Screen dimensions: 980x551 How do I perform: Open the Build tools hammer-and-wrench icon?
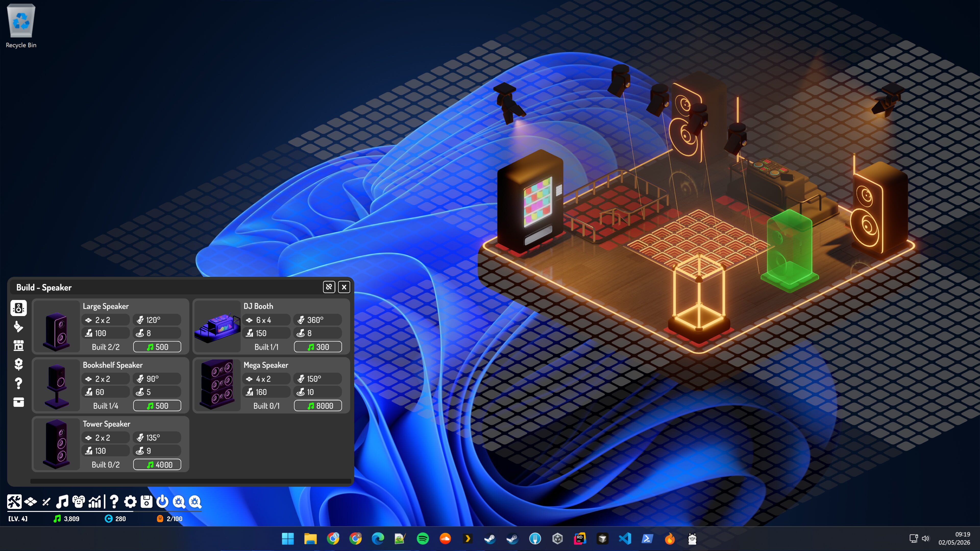click(14, 502)
